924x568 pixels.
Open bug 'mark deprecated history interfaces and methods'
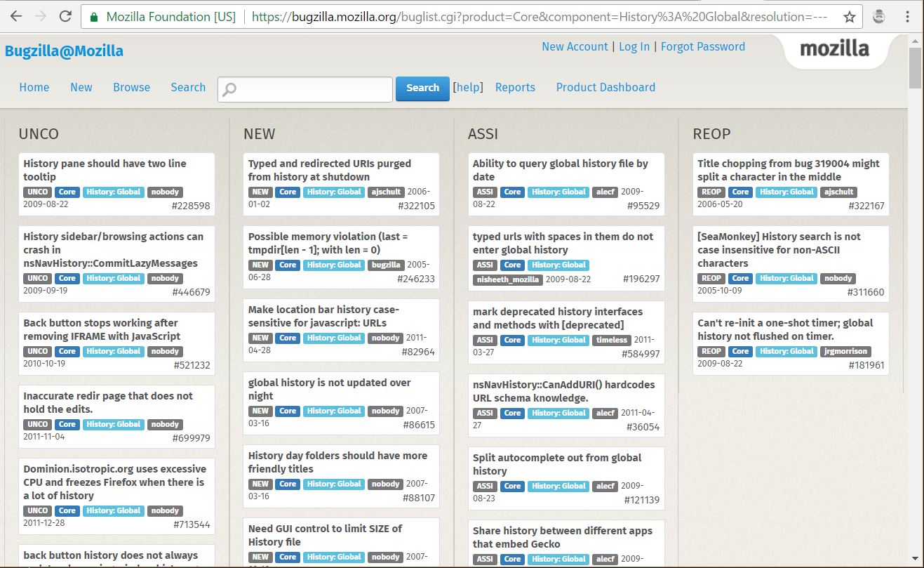[558, 318]
